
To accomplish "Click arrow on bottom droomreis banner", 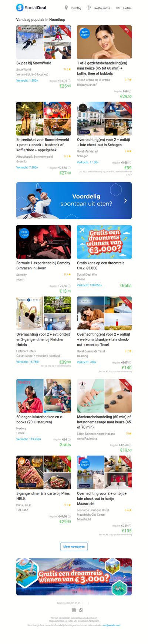I will [125, 577].
